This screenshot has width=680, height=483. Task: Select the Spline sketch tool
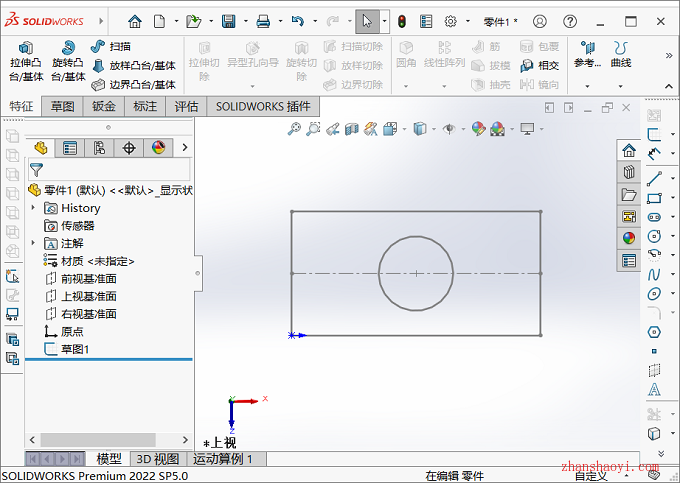[654, 274]
